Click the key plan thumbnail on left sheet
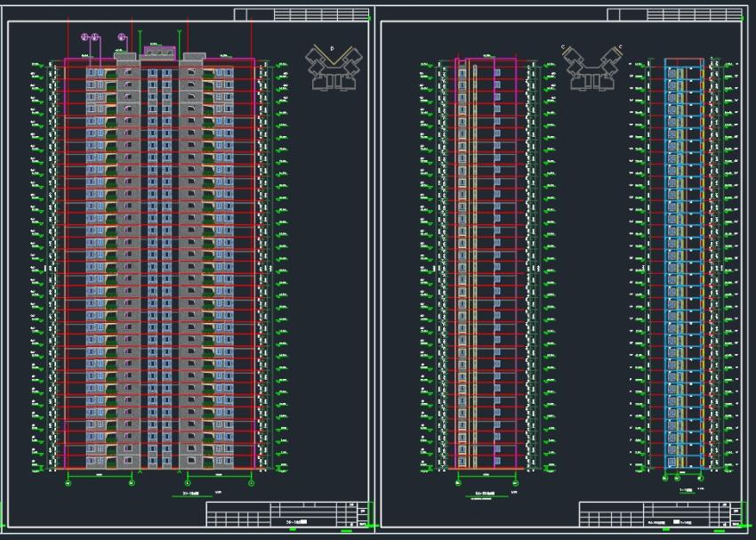Screen dimensions: 756x540 [x=334, y=68]
